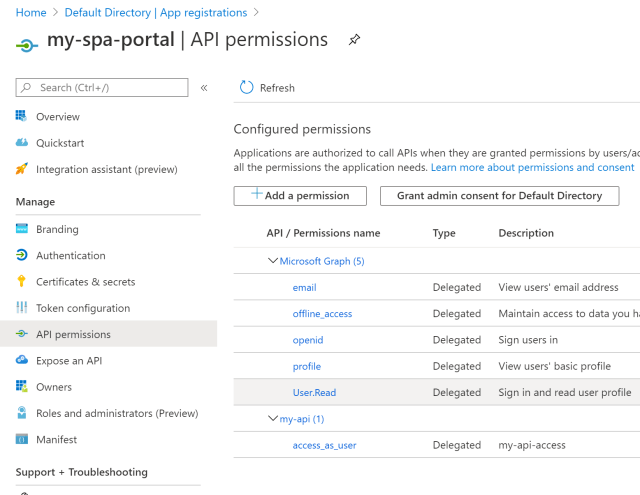Pin the my-spa-portal page
The width and height of the screenshot is (640, 495).
(354, 40)
